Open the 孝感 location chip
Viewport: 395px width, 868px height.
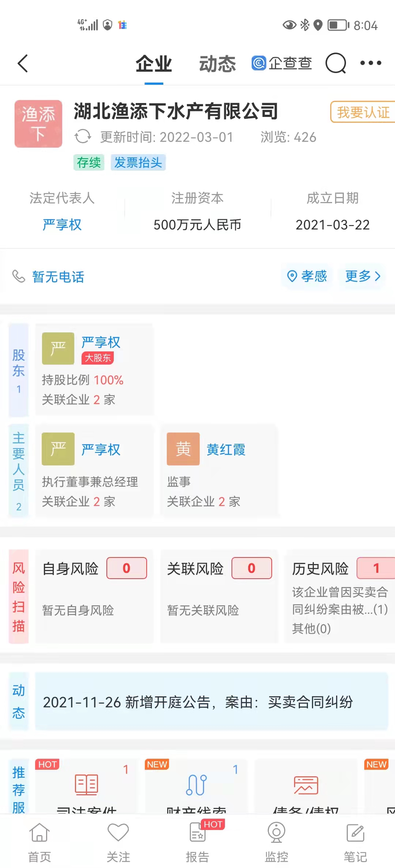(307, 276)
